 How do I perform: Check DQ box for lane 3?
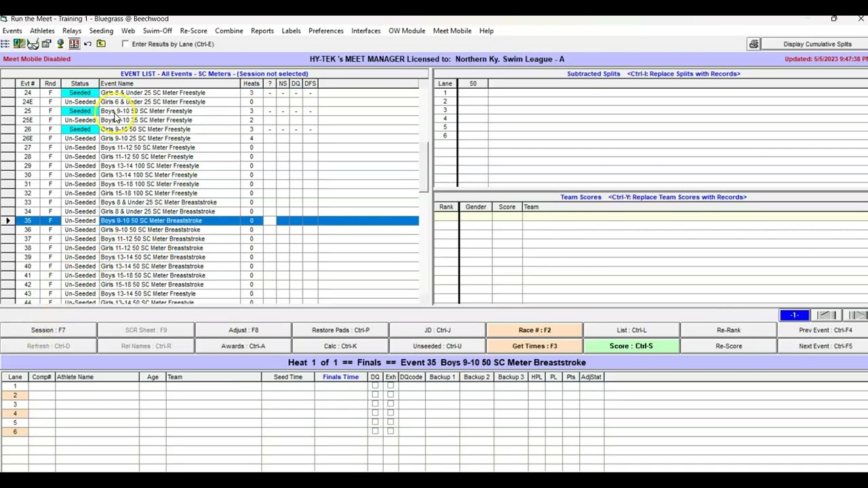[375, 404]
